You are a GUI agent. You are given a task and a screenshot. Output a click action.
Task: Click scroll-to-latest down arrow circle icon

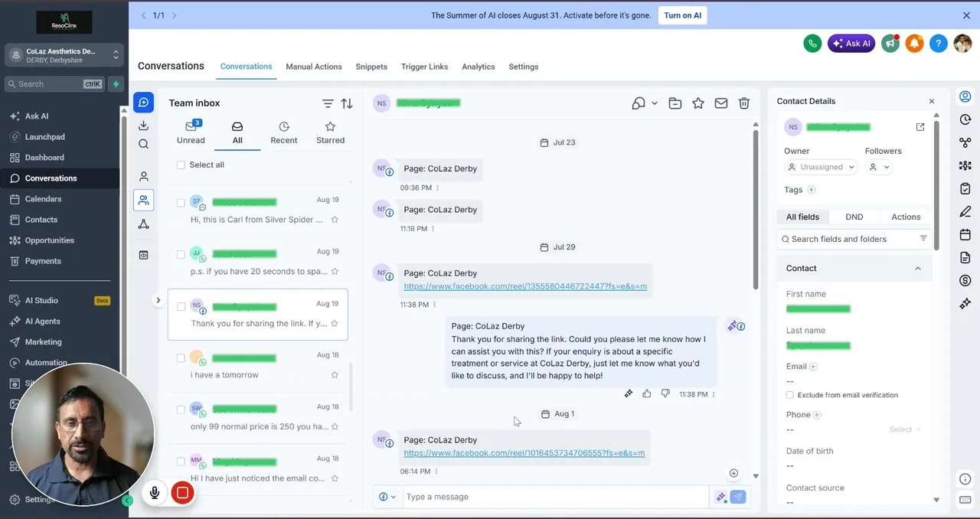tap(733, 473)
